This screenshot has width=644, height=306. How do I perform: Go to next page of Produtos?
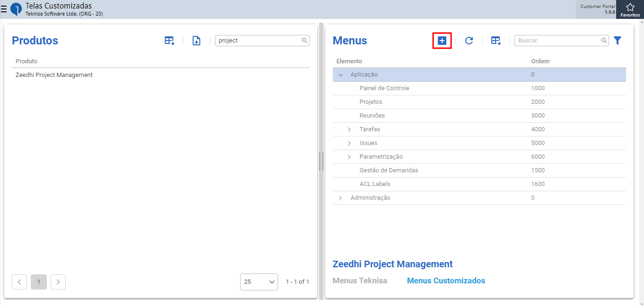click(x=58, y=282)
